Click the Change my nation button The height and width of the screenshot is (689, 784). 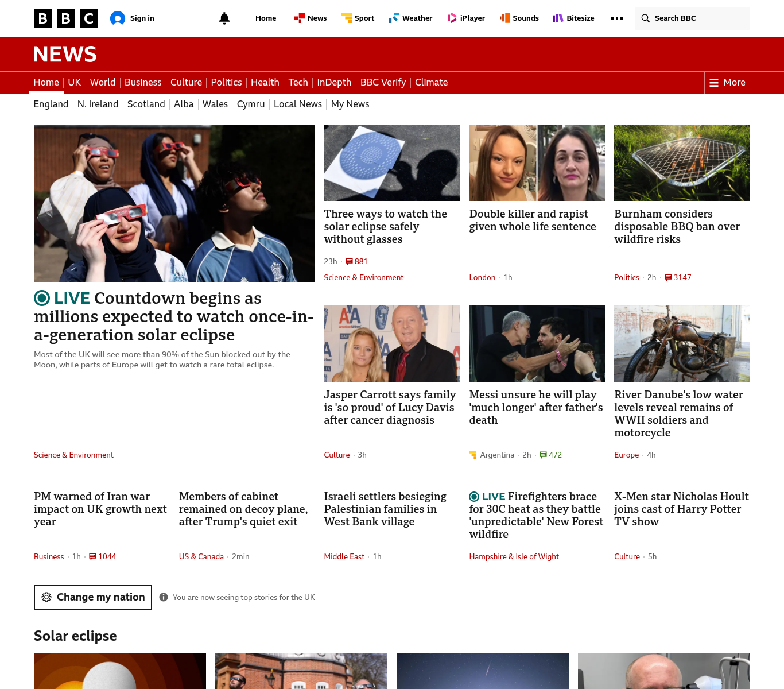(93, 597)
